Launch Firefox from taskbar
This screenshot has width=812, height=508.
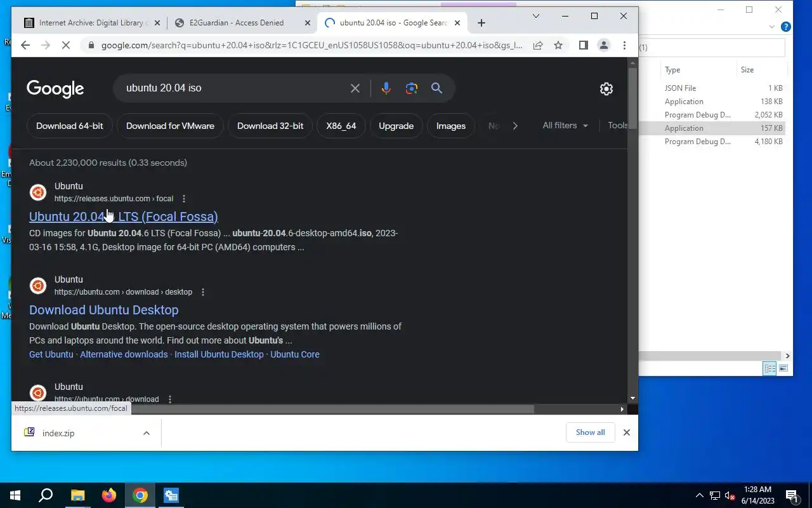(108, 495)
